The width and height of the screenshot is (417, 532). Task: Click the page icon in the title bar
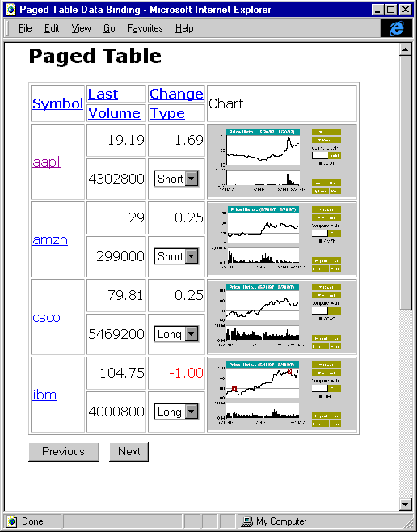point(11,10)
